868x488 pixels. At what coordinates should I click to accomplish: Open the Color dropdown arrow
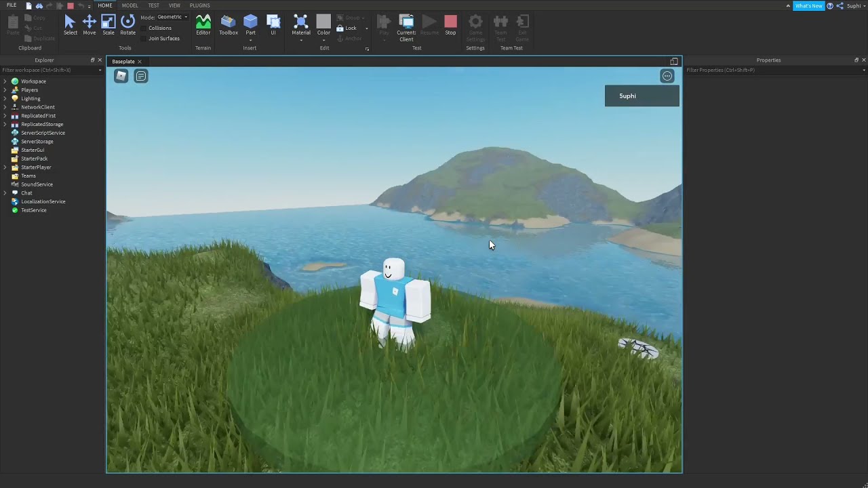323,40
